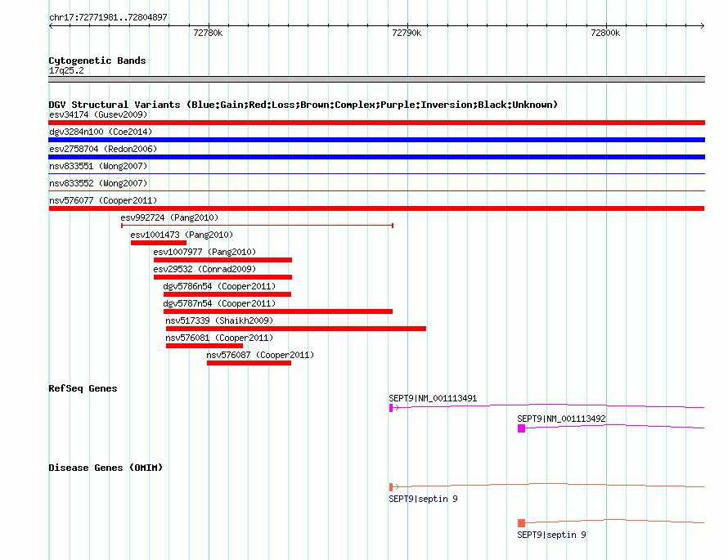Click the magenta first exon of NM_001113492
The width and height of the screenshot is (728, 560).
tap(521, 428)
